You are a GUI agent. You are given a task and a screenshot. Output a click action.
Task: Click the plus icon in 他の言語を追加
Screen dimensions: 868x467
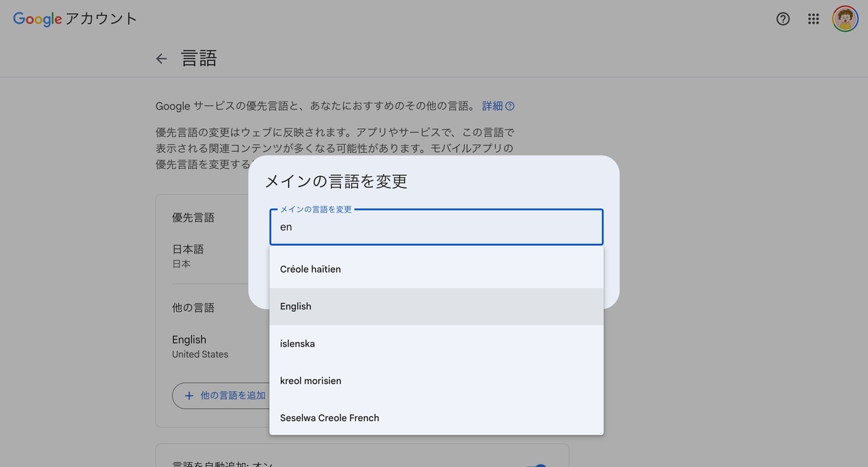pyautogui.click(x=189, y=395)
